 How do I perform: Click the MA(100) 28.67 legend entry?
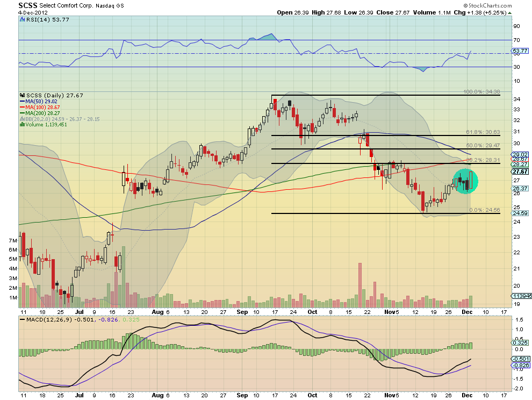click(44, 108)
